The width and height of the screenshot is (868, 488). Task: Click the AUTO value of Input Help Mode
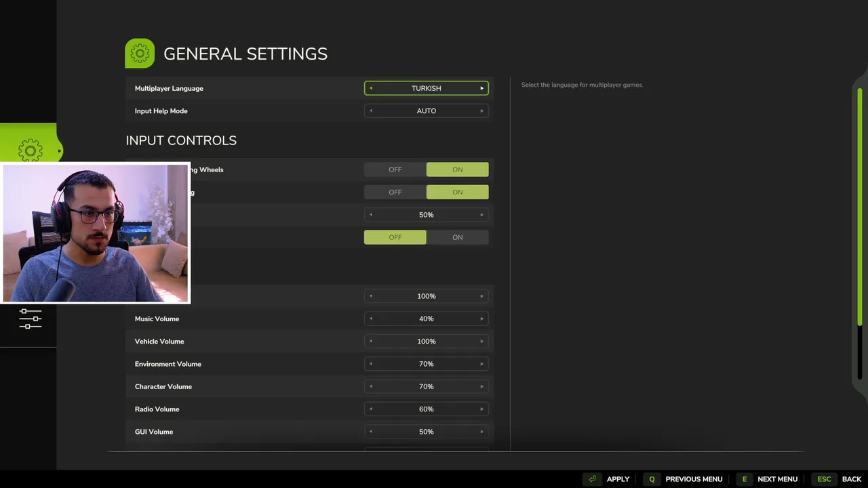[427, 111]
